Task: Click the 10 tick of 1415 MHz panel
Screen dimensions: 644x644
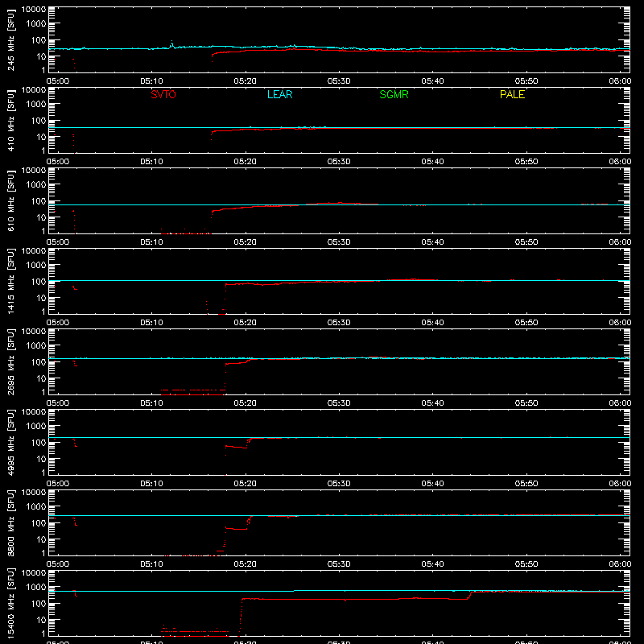Action: click(x=41, y=298)
